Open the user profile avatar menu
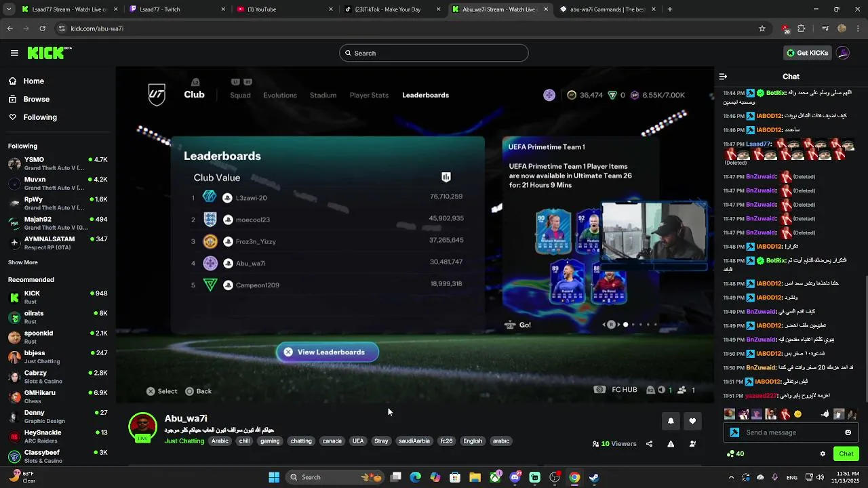This screenshot has height=488, width=868. coord(843,53)
